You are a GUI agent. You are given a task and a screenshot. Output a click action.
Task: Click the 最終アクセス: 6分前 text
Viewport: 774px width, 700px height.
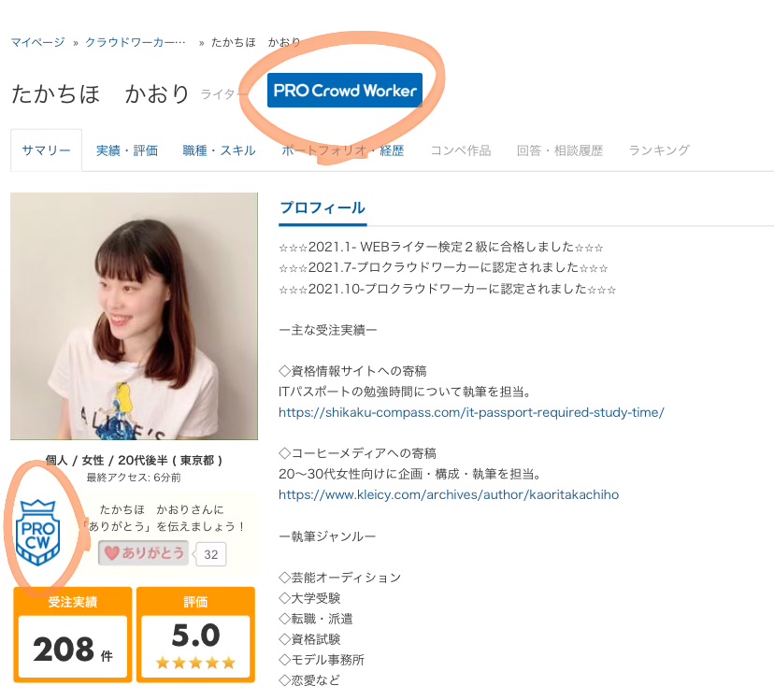(x=134, y=478)
